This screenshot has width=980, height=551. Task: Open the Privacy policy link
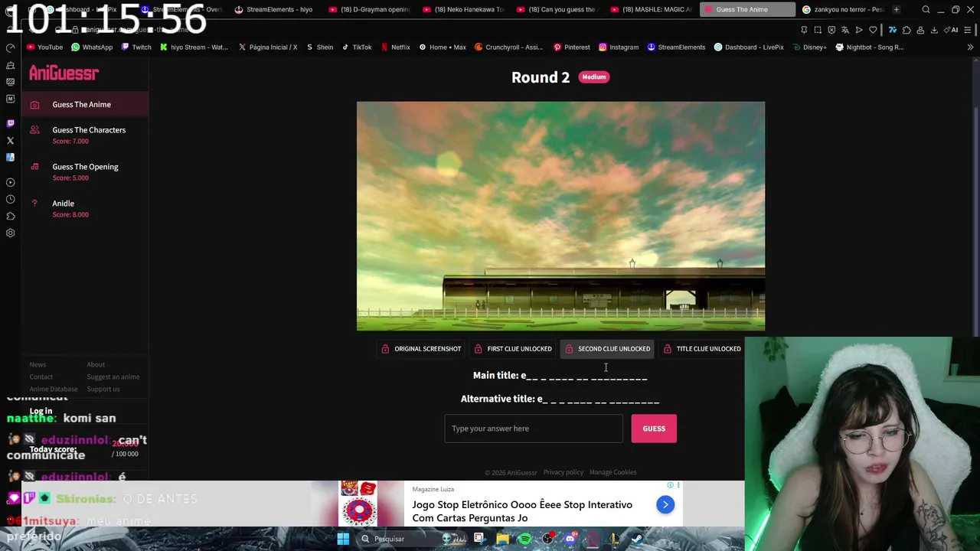(563, 472)
